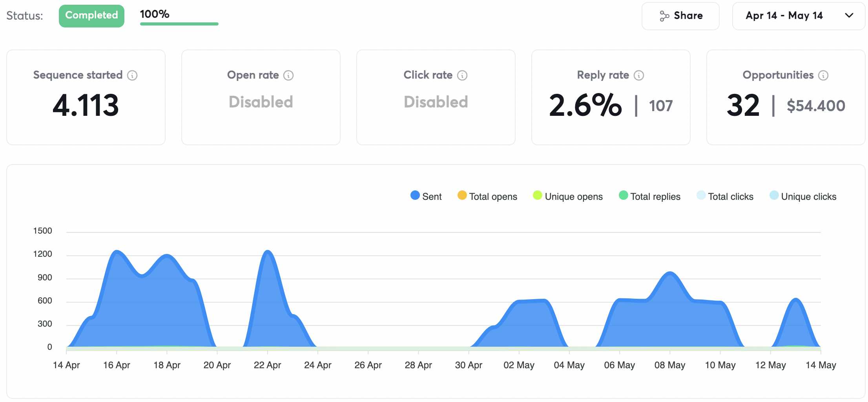Image resolution: width=868 pixels, height=402 pixels.
Task: Click the 100% progress bar
Action: coord(179,24)
